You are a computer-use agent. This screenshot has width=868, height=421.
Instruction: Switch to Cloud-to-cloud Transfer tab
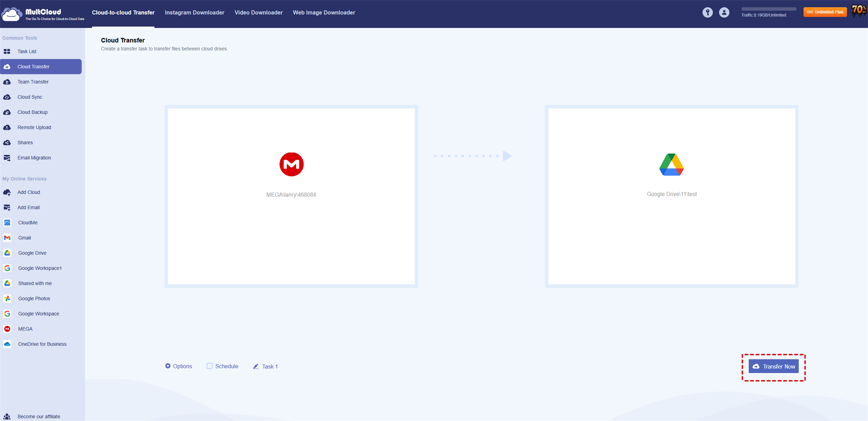click(x=123, y=13)
